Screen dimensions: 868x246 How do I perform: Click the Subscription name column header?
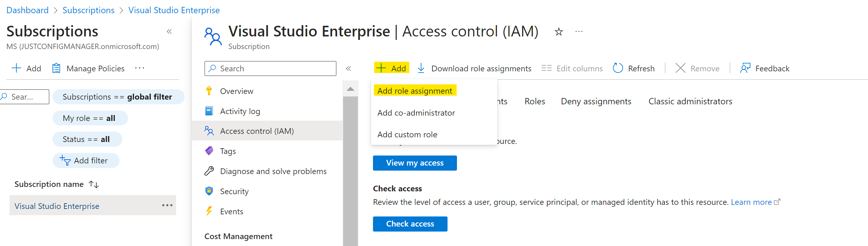(x=49, y=184)
